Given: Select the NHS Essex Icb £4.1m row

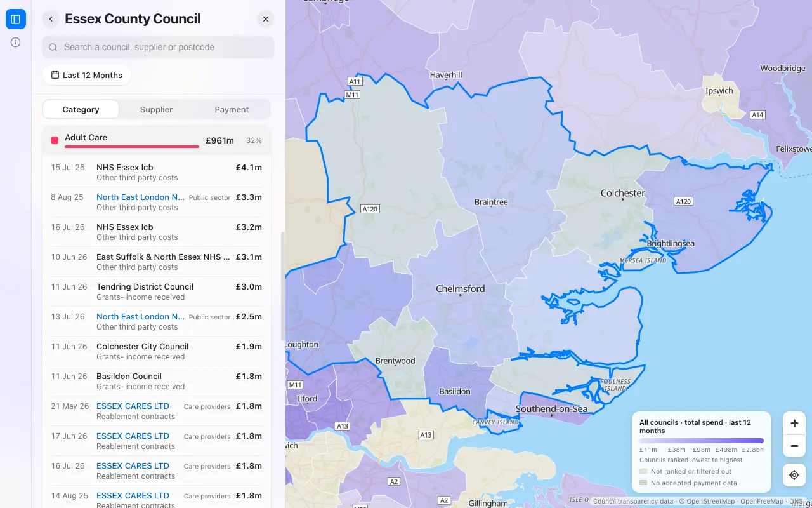Looking at the screenshot, I should coord(157,172).
